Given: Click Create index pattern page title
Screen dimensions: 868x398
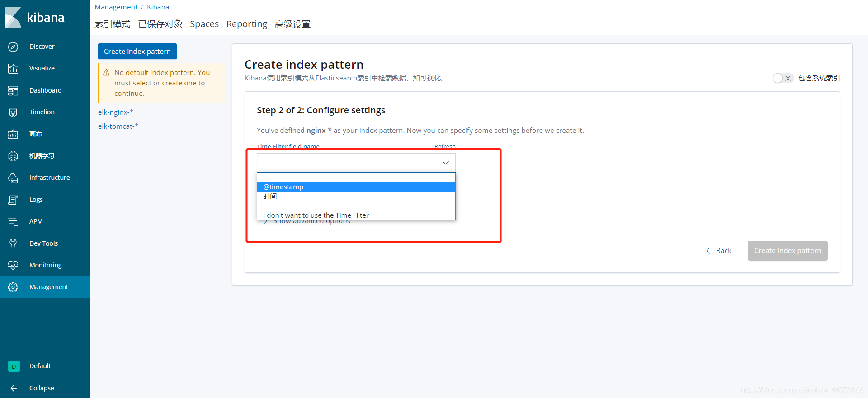Looking at the screenshot, I should pos(304,65).
